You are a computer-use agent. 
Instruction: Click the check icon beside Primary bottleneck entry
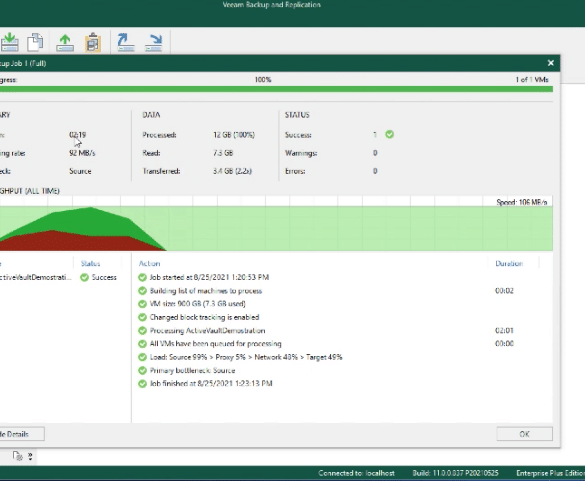142,370
